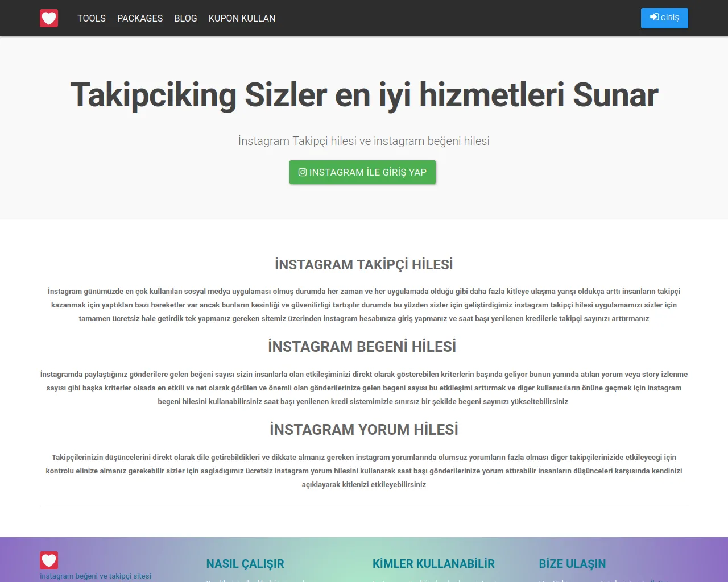
Task: Click the İNSTAGRAM BEGENİ HİLESİ section heading
Action: coord(362,347)
